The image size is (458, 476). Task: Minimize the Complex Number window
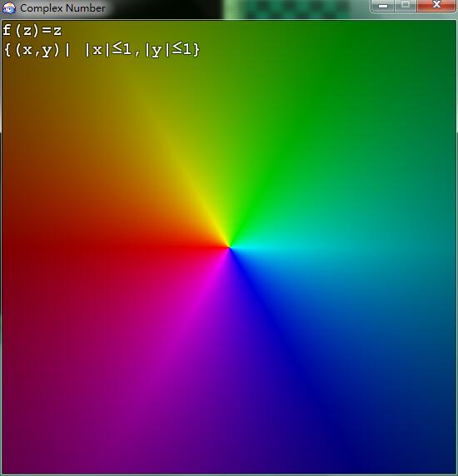click(x=382, y=6)
